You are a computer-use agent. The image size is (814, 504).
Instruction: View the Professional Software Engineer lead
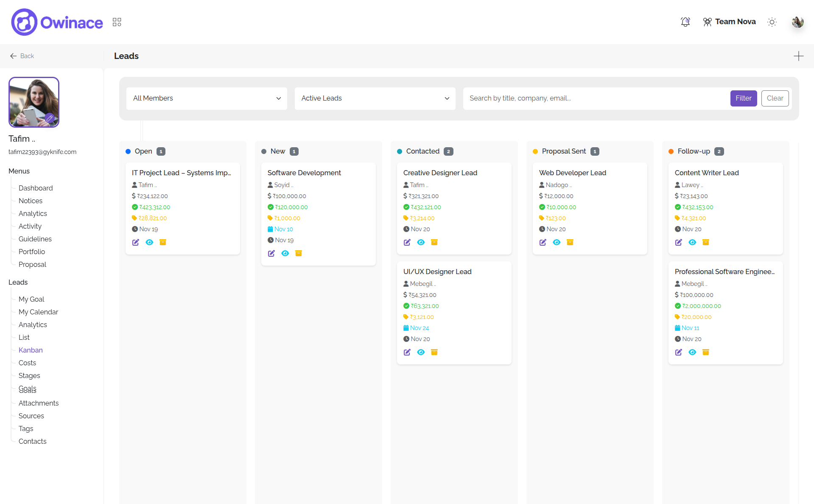click(692, 352)
